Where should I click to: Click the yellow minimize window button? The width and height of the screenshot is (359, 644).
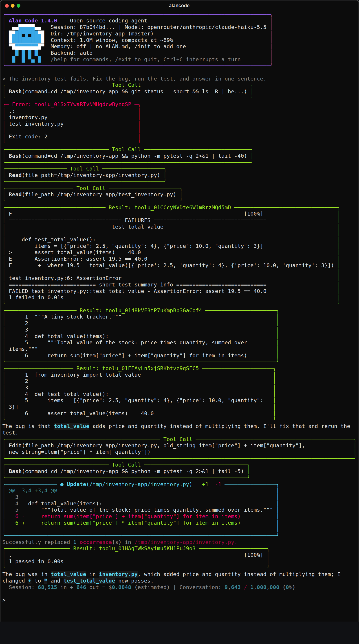[x=13, y=6]
